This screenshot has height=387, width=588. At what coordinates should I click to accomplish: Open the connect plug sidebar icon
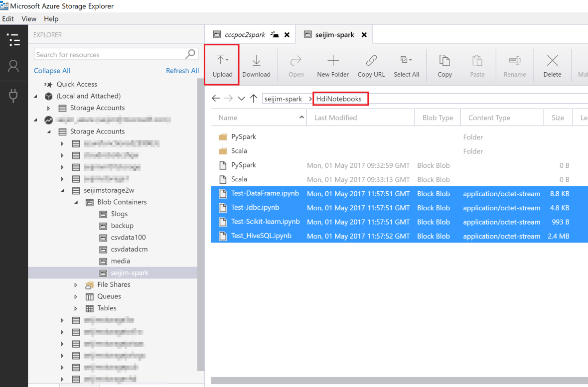[x=14, y=96]
